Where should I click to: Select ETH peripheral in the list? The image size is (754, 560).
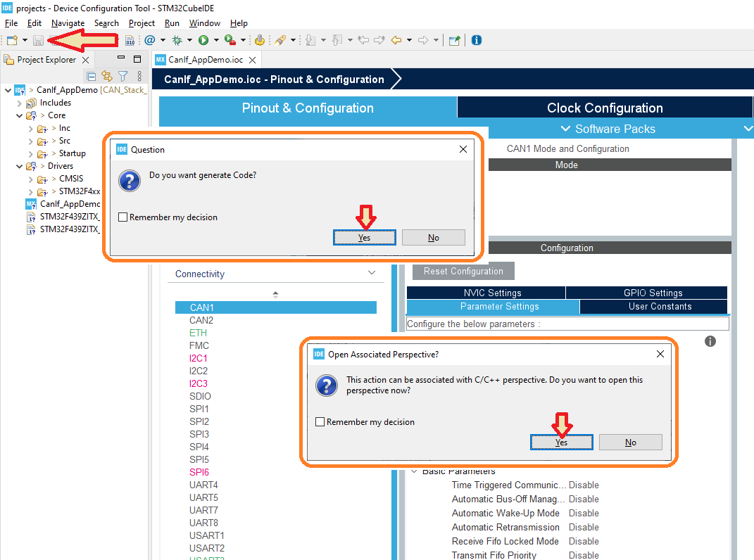tap(198, 333)
